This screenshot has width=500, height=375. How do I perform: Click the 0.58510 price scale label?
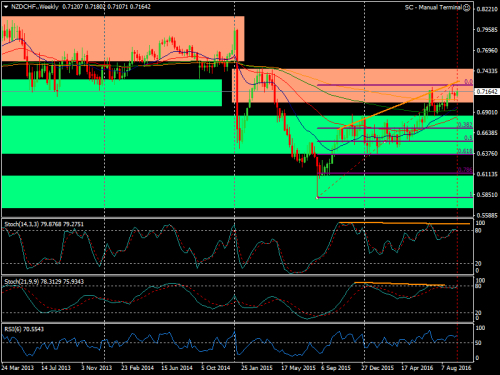point(487,195)
